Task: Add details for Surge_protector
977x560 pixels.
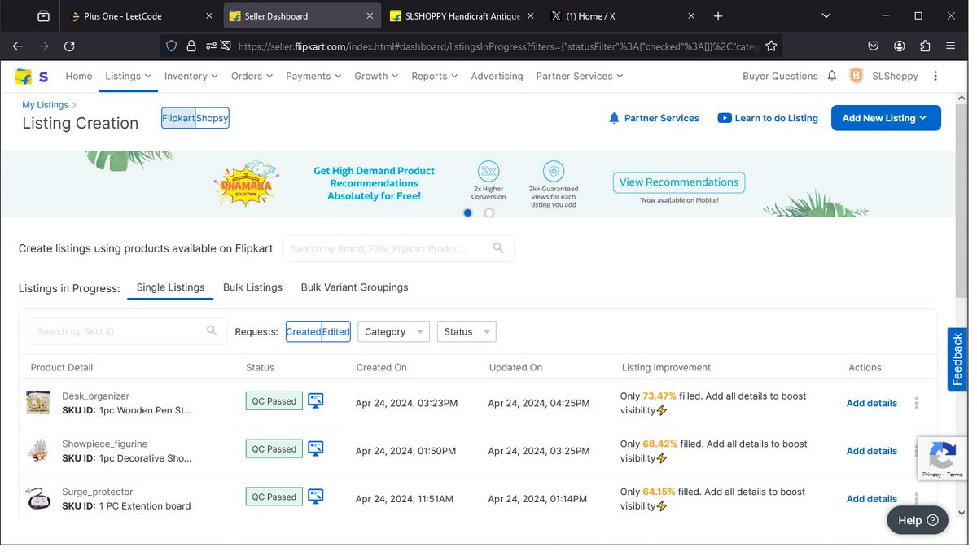Action: tap(871, 499)
